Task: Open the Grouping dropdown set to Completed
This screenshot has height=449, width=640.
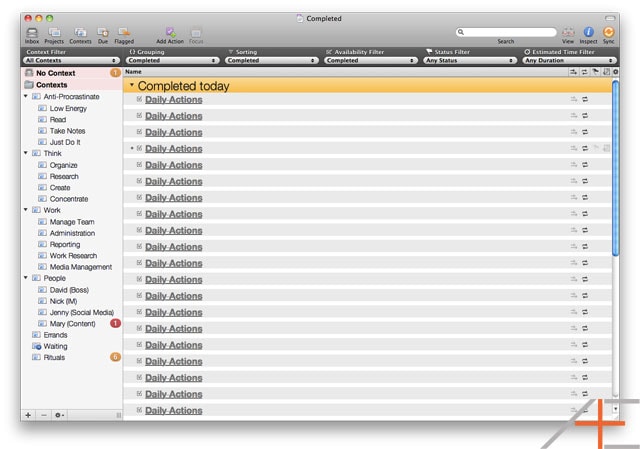Action: click(172, 60)
